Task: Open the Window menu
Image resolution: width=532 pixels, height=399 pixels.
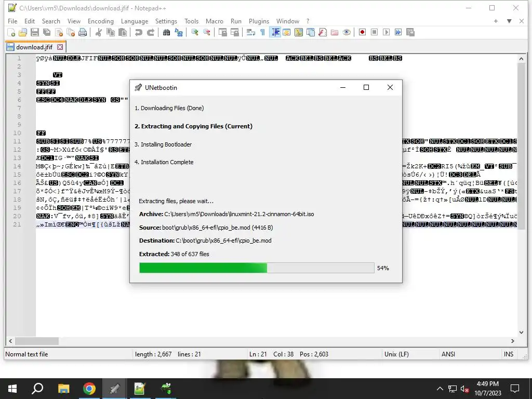Action: (x=288, y=21)
